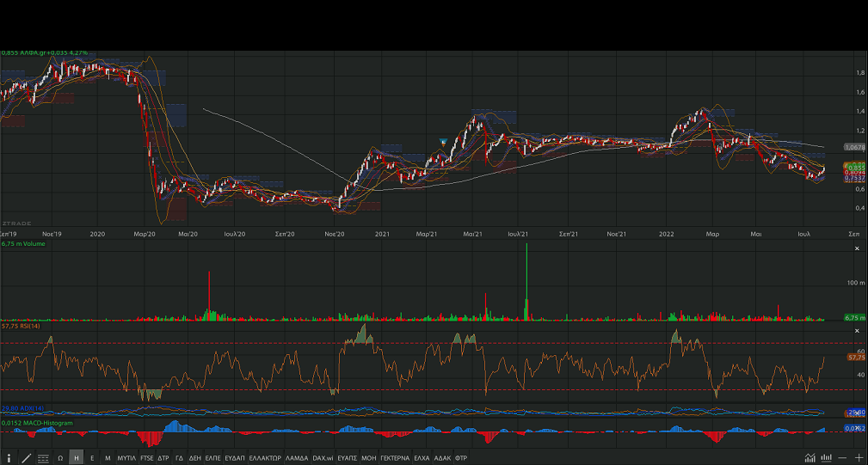
Task: Load the DAX.wi index chart
Action: 323,458
